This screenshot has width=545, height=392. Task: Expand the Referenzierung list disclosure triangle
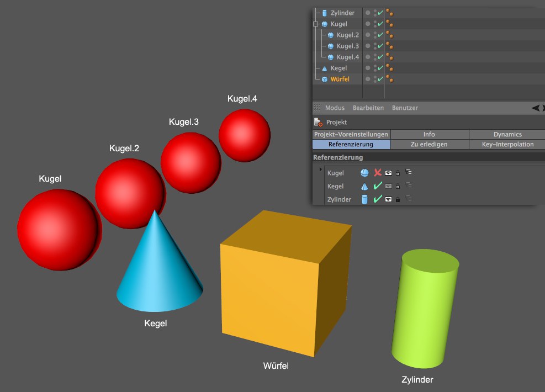click(x=320, y=168)
